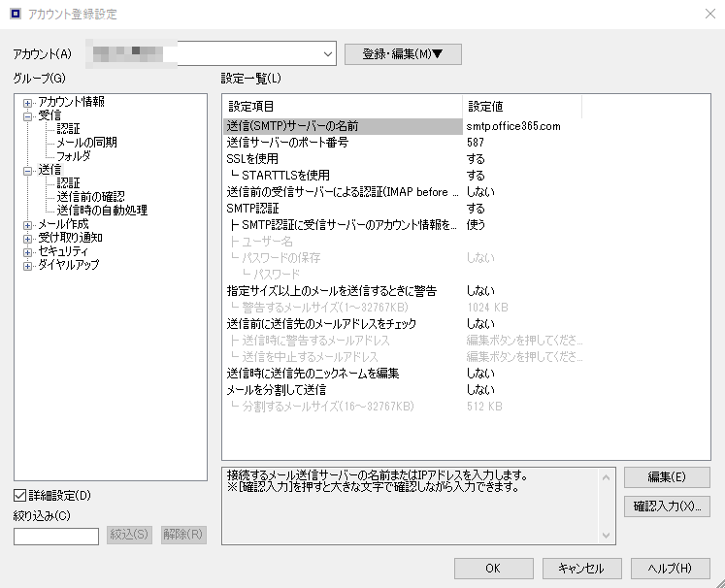Click the 確認入力(X)... button
This screenshot has width=725, height=588.
pyautogui.click(x=667, y=506)
